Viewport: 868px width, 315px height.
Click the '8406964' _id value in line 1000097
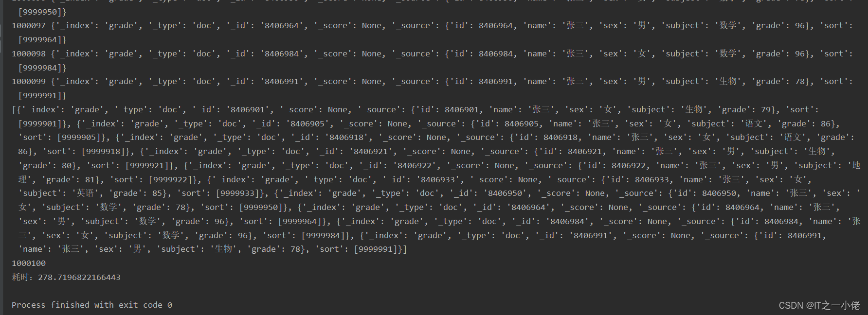coord(282,25)
